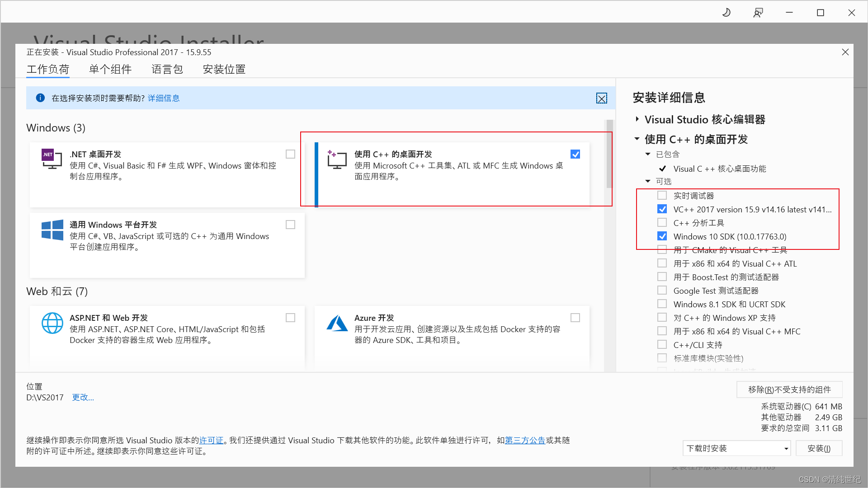Dismiss the help banner with its X icon
868x488 pixels.
tap(601, 99)
